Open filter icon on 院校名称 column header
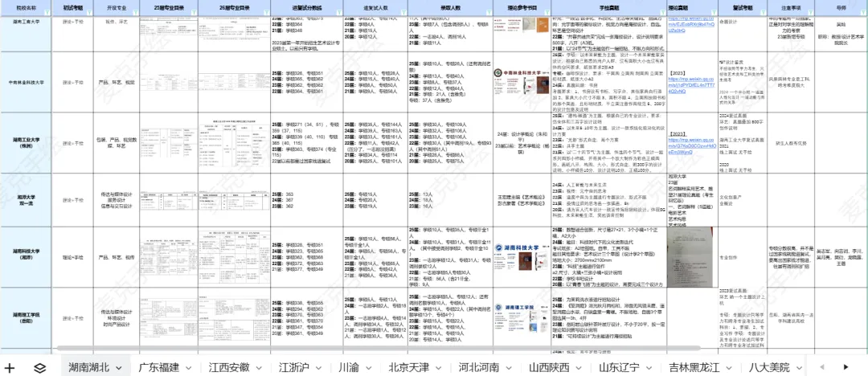Screen dimensions: 868x376 pos(47,11)
